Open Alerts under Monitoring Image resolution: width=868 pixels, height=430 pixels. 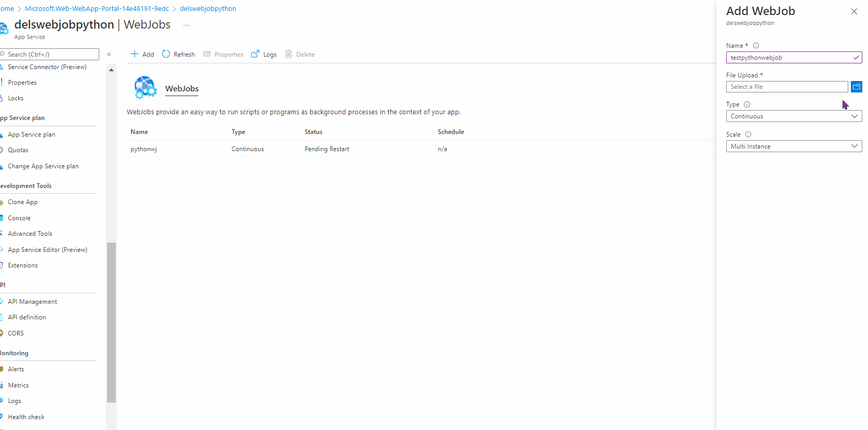coord(16,369)
